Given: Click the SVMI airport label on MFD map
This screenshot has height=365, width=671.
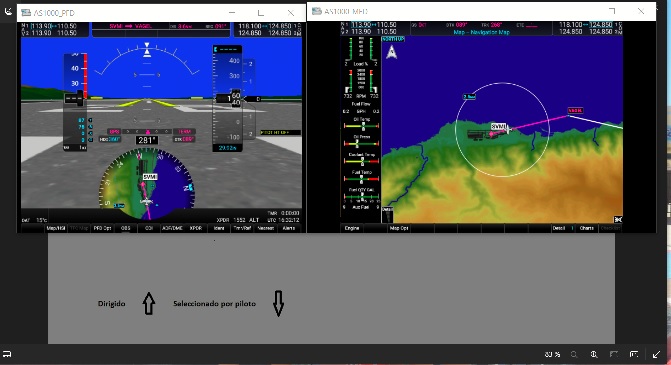Looking at the screenshot, I should (499, 127).
